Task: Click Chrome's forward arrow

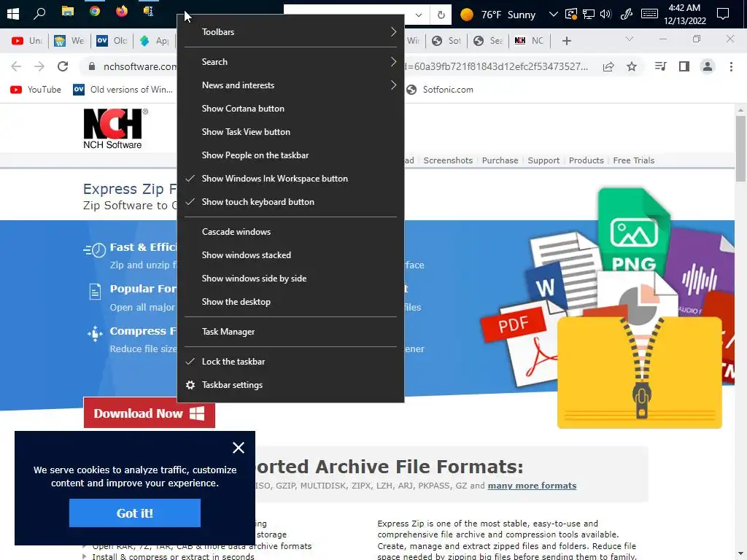Action: click(39, 66)
